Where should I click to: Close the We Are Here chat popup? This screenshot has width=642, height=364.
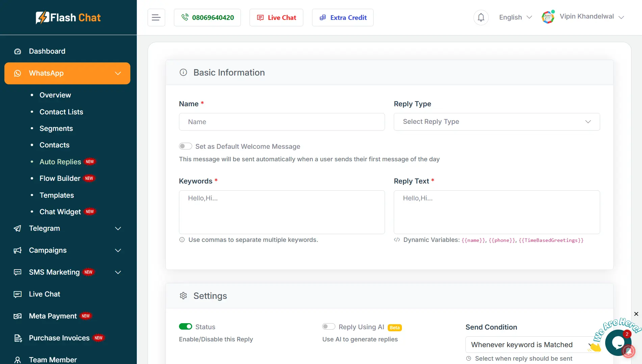click(636, 314)
